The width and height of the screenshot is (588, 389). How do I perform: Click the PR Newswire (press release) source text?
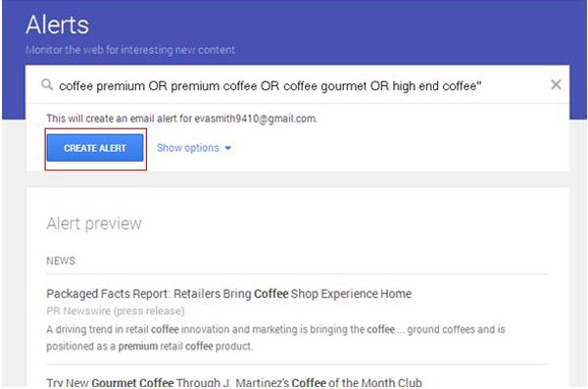coord(116,311)
